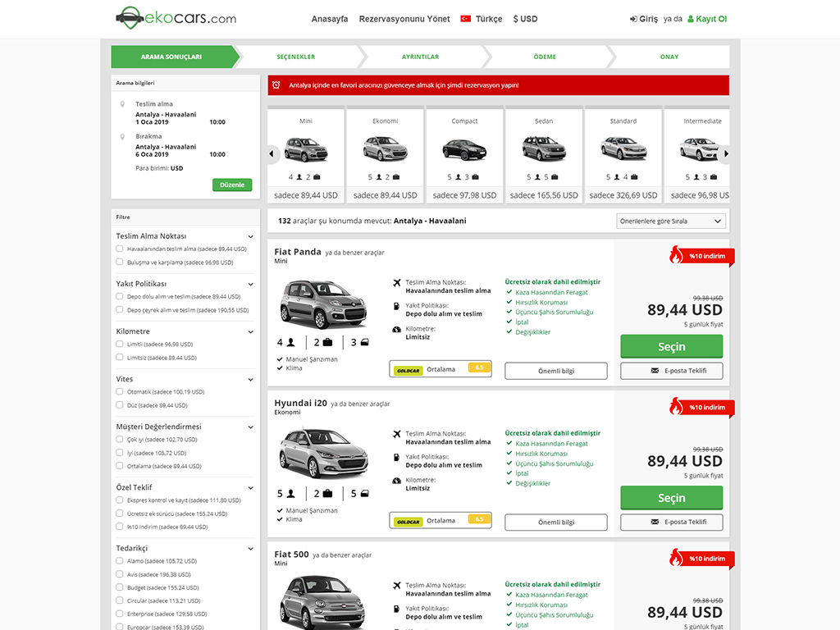This screenshot has height=630, width=840.
Task: Click the Hyundai i20 fuel policy icon
Action: coord(396,458)
